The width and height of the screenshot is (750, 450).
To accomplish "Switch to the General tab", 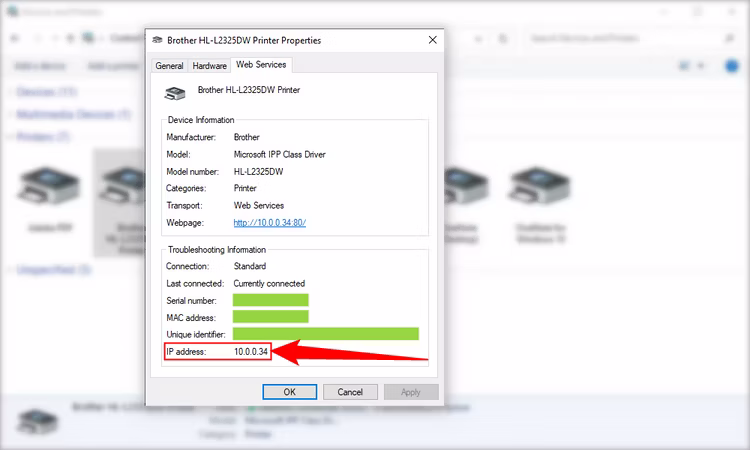I will (169, 66).
